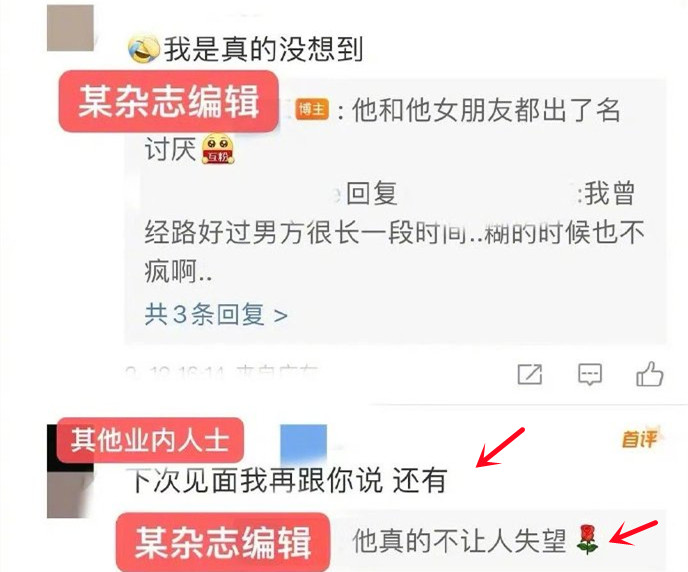Viewport: 688px width, 572px height.
Task: Like the comment with thumbs-up icon
Action: [649, 374]
